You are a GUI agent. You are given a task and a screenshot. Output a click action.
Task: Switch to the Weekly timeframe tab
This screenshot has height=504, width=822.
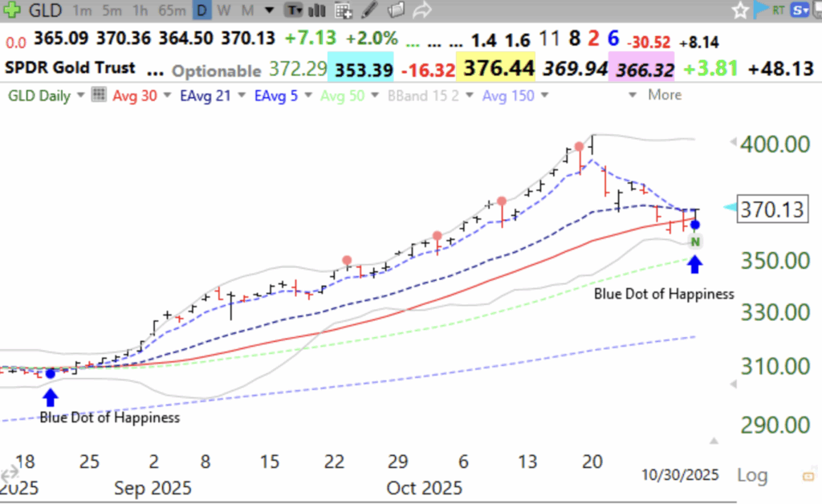click(222, 10)
